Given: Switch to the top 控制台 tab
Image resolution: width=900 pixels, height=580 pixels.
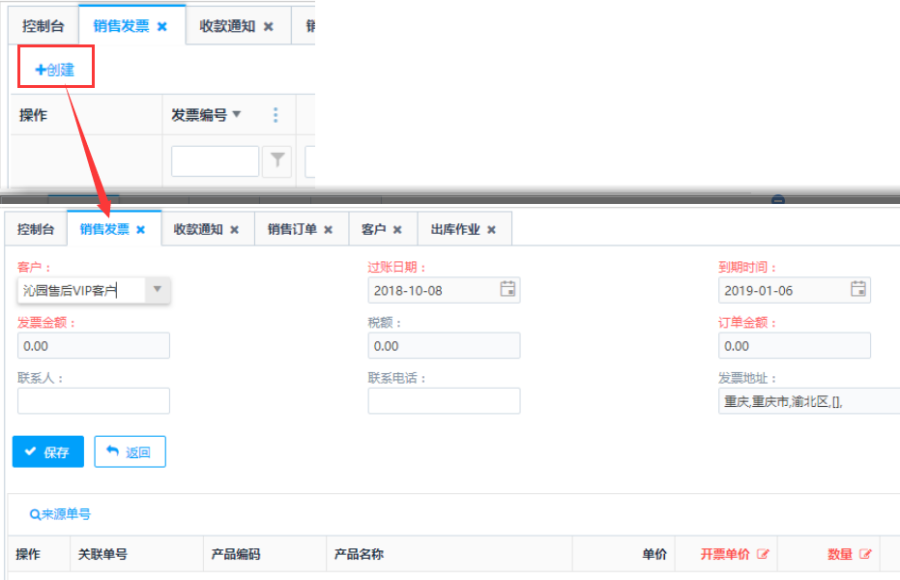Looking at the screenshot, I should click(x=43, y=27).
